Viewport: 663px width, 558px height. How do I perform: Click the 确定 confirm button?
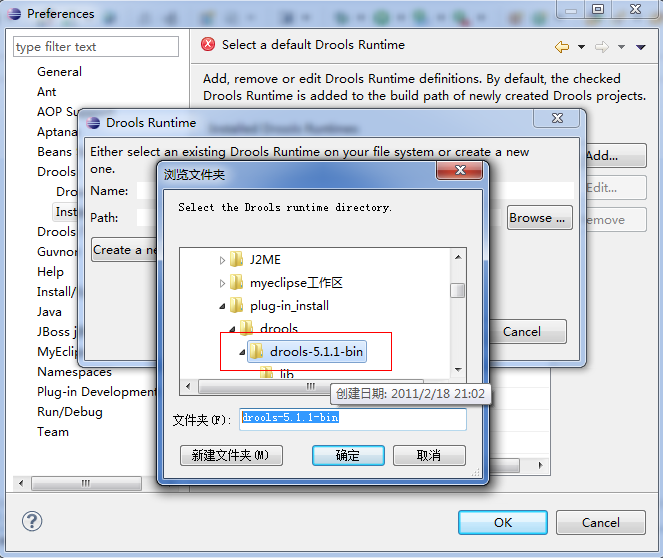point(348,455)
